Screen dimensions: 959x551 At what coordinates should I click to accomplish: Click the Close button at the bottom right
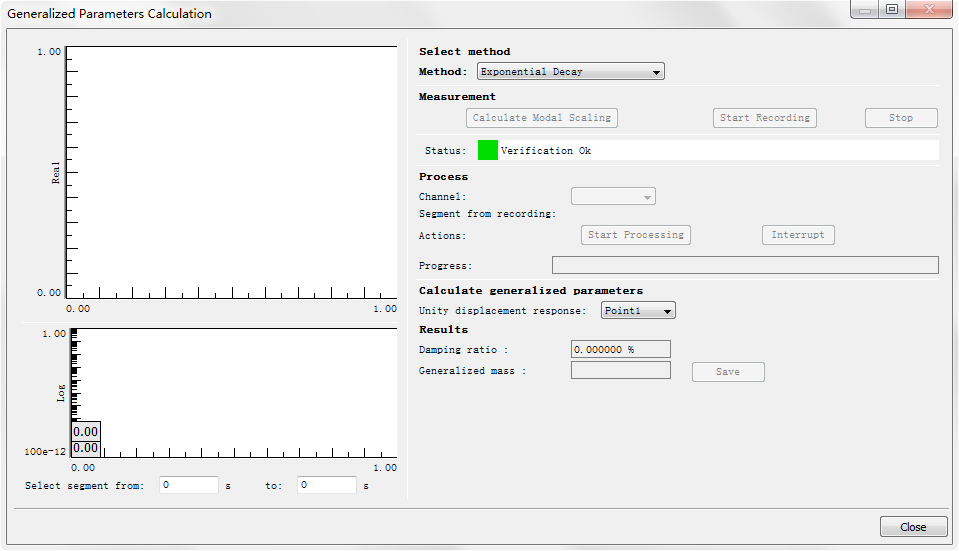click(x=913, y=527)
